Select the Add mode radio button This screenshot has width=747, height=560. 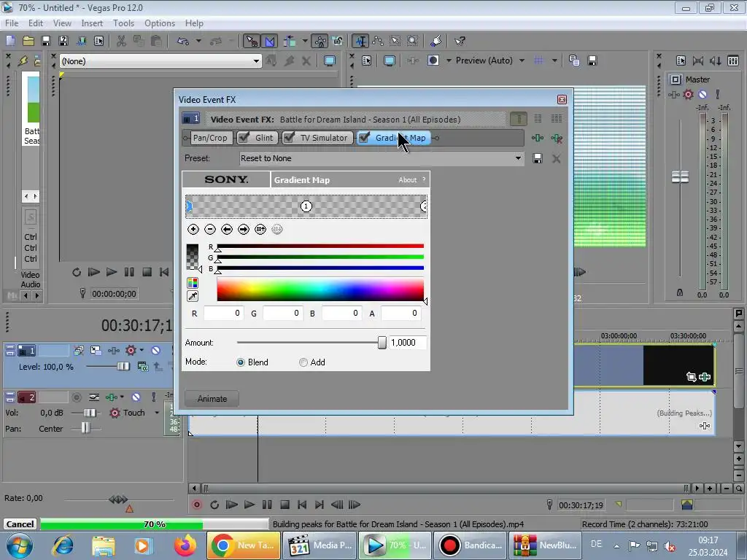303,362
